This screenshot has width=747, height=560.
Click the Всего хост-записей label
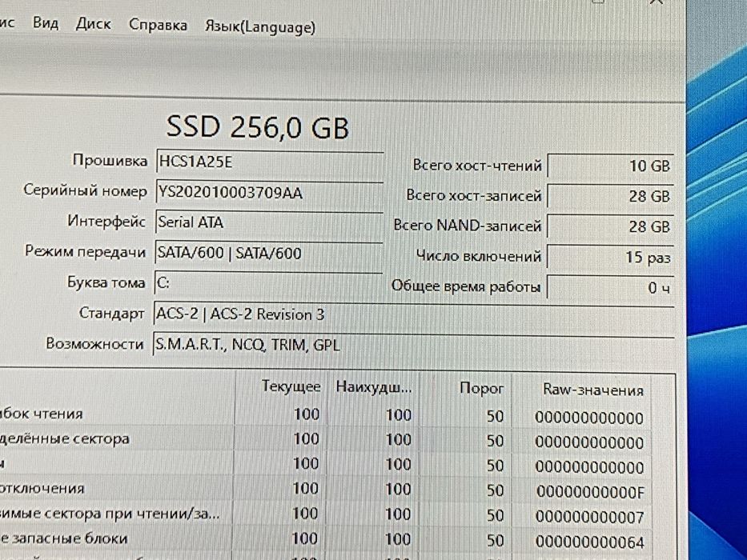tap(473, 195)
